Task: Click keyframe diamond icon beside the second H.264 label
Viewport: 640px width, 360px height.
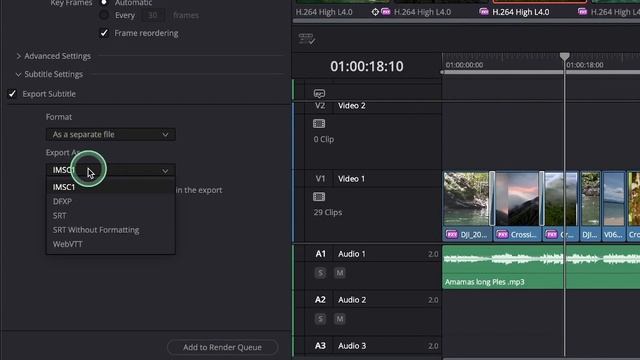Action: [375, 12]
